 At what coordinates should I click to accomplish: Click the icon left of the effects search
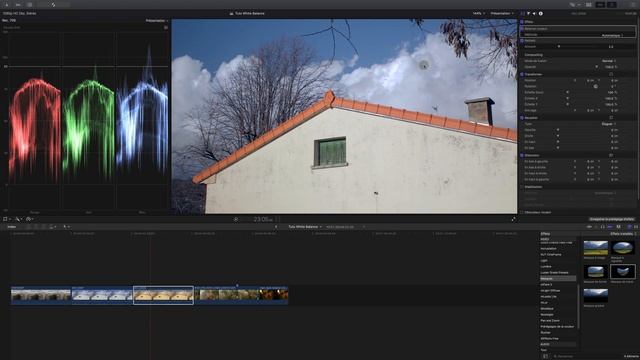pos(545,356)
